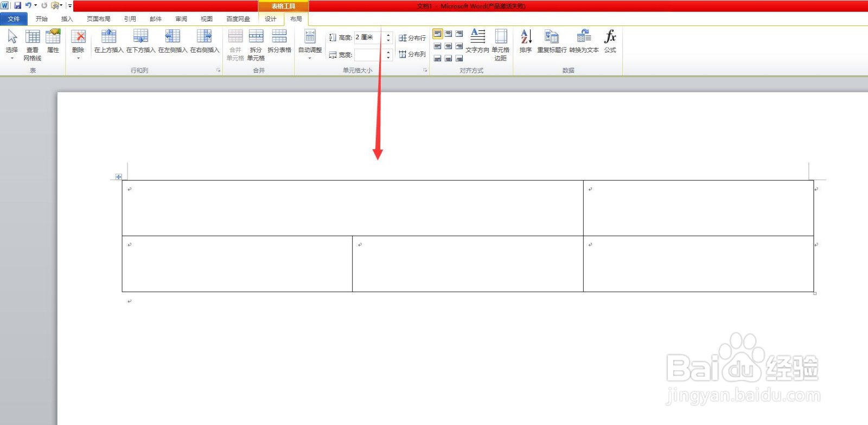Set alignment to center left
The image size is (868, 425).
point(437,46)
